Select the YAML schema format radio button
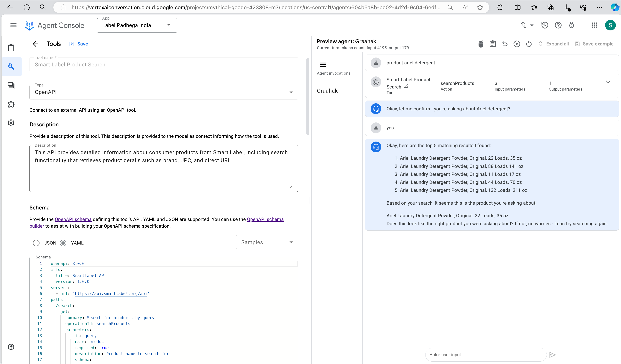621x364 pixels. (x=63, y=243)
